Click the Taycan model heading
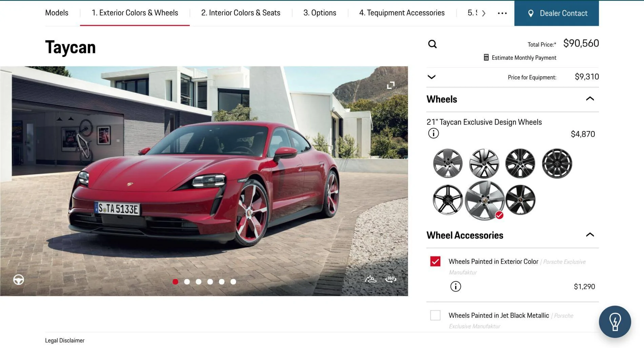This screenshot has width=644, height=348. click(x=70, y=47)
